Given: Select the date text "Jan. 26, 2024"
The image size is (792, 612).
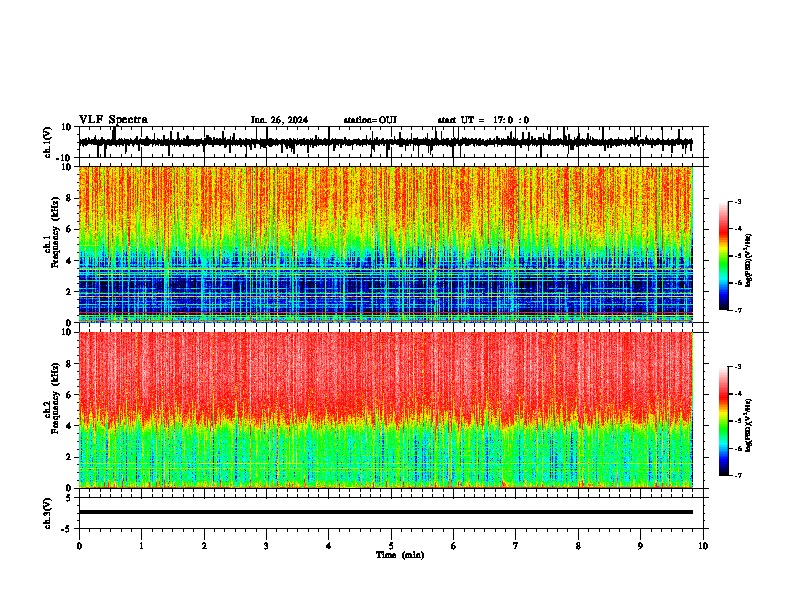Looking at the screenshot, I should pos(279,120).
